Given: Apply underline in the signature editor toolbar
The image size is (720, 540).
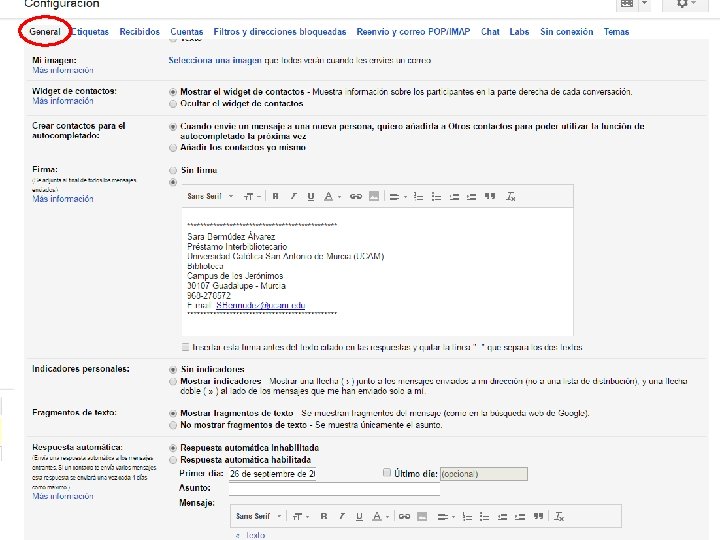Looking at the screenshot, I should tap(311, 197).
